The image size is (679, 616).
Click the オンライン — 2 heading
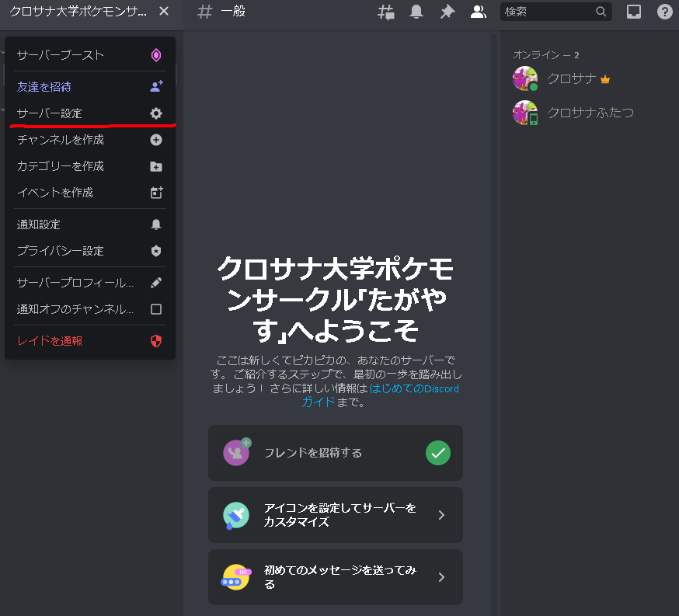[545, 55]
